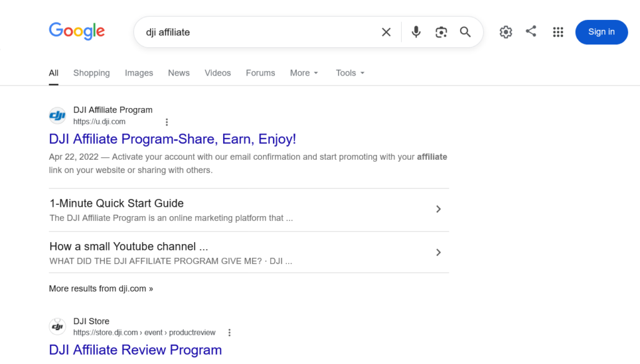Viewport: 640px width, 364px height.
Task: Open the 1-Minute Quick Start Guide sitelink
Action: pyautogui.click(x=117, y=203)
